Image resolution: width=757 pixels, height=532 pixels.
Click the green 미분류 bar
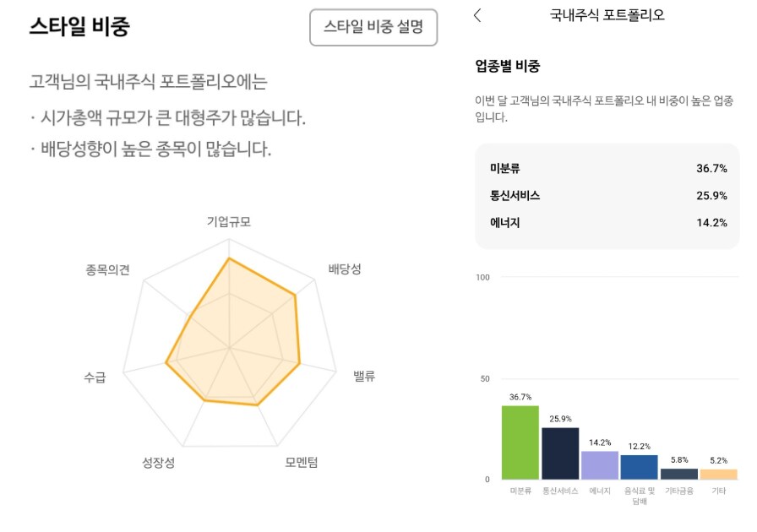(x=520, y=442)
